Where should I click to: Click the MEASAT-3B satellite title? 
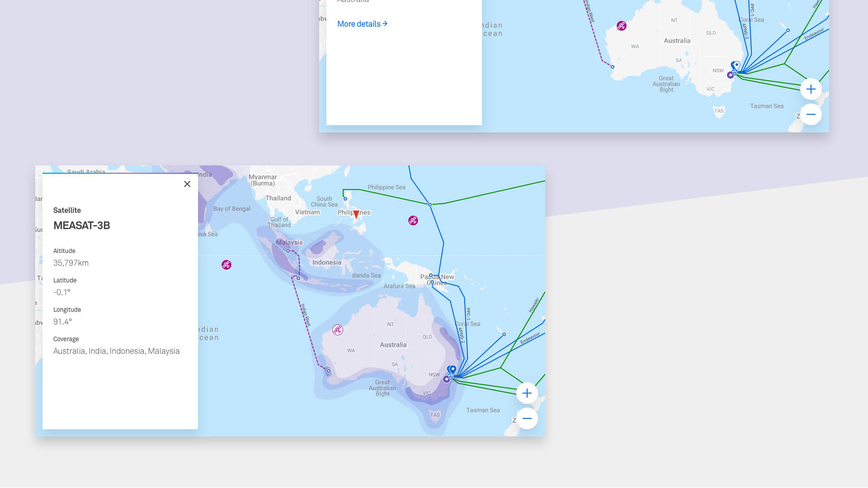[x=82, y=225]
